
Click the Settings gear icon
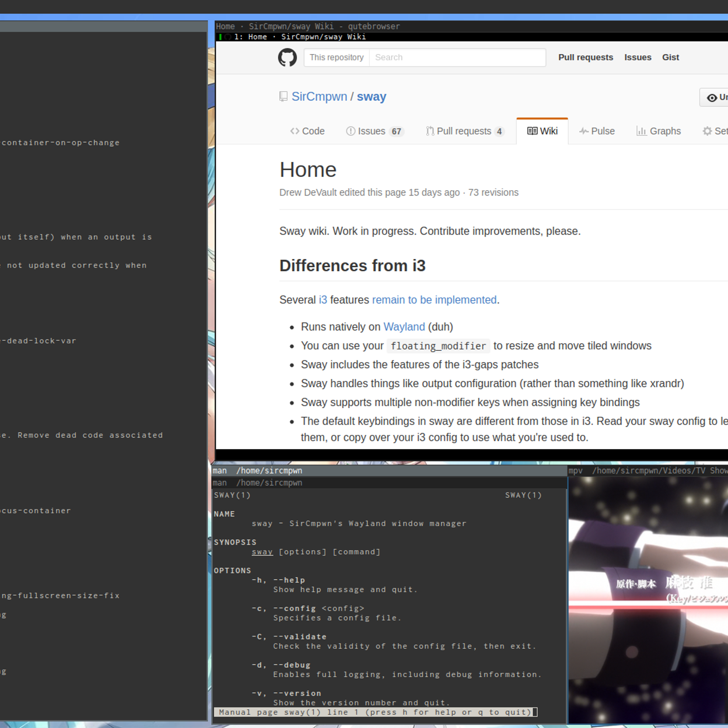707,131
